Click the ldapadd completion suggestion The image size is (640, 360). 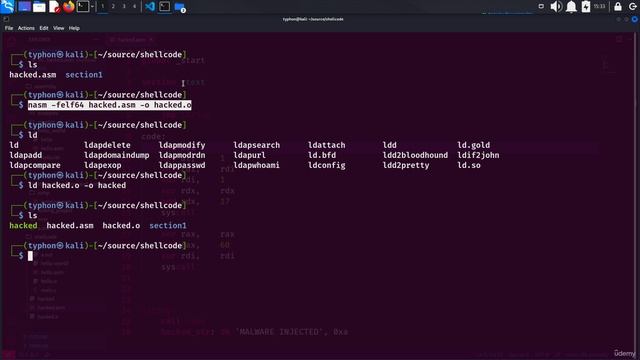tap(26, 155)
